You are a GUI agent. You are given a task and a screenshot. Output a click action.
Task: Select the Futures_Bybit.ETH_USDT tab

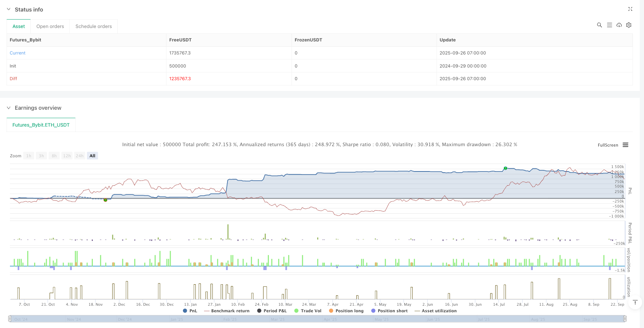41,125
